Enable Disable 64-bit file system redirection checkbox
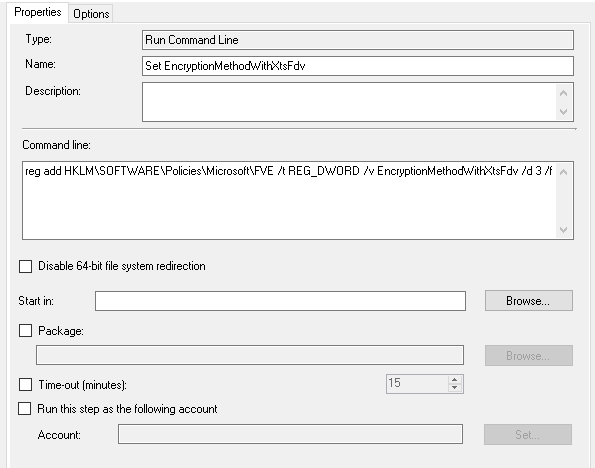The image size is (595, 468). coord(25,266)
